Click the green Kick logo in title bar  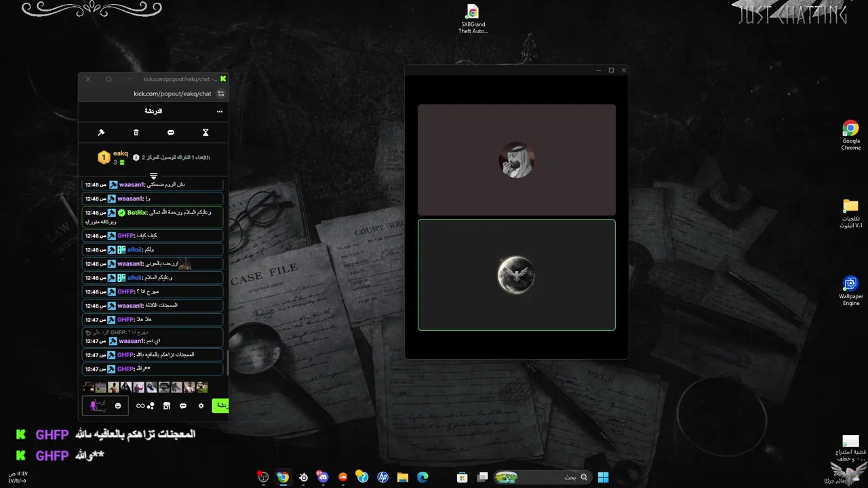pos(223,79)
